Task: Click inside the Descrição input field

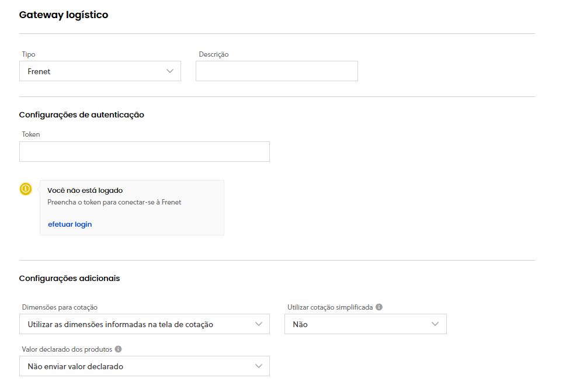Action: 276,71
